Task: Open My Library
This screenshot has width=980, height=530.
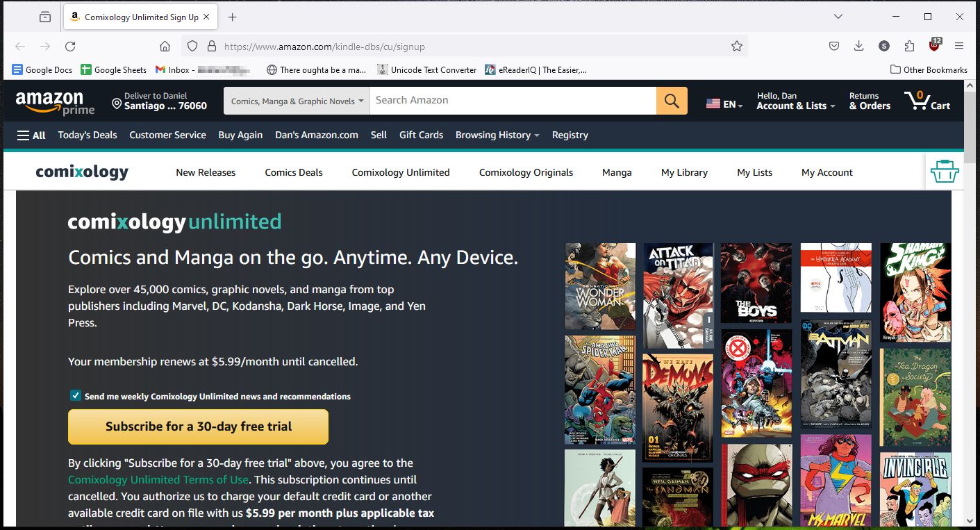Action: click(x=684, y=172)
